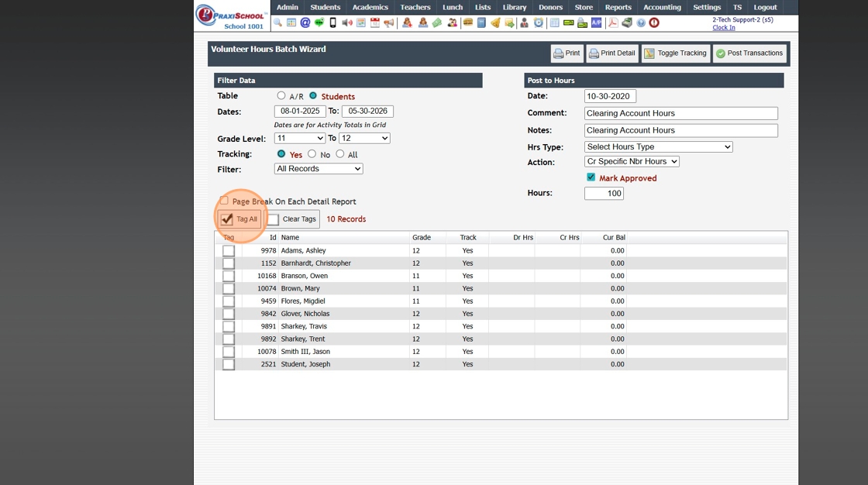
Task: Select the A/R table radio button
Action: pos(281,96)
